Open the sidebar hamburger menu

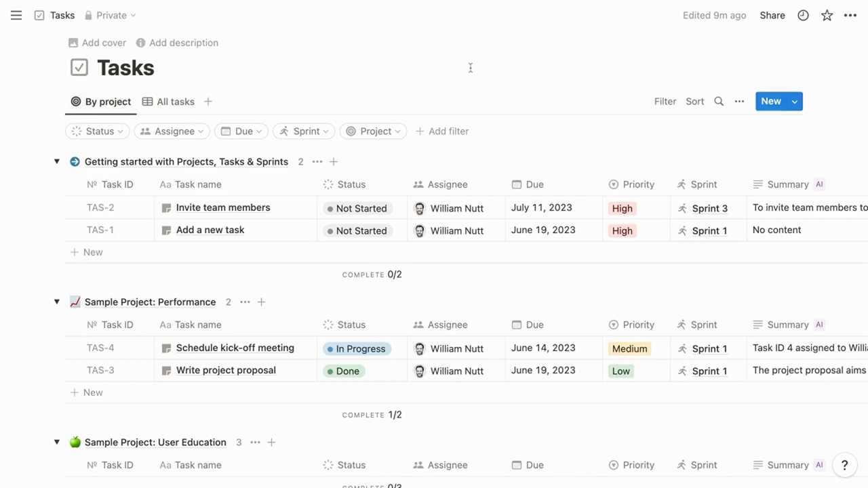pos(16,15)
